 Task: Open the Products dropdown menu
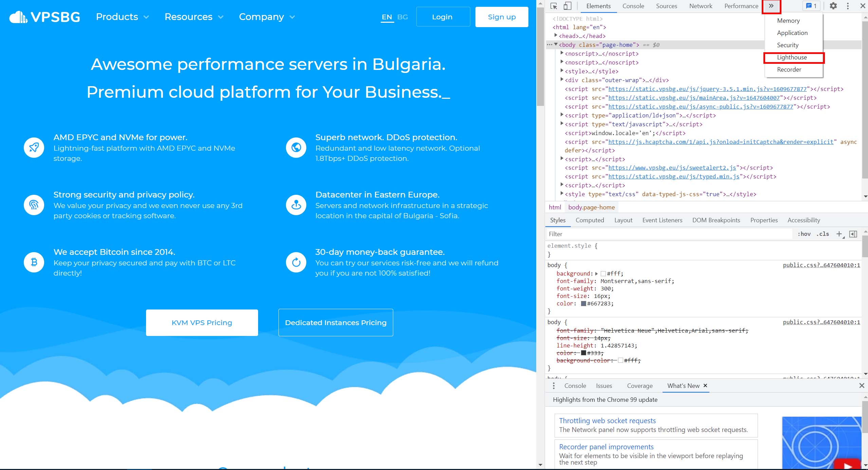(122, 17)
